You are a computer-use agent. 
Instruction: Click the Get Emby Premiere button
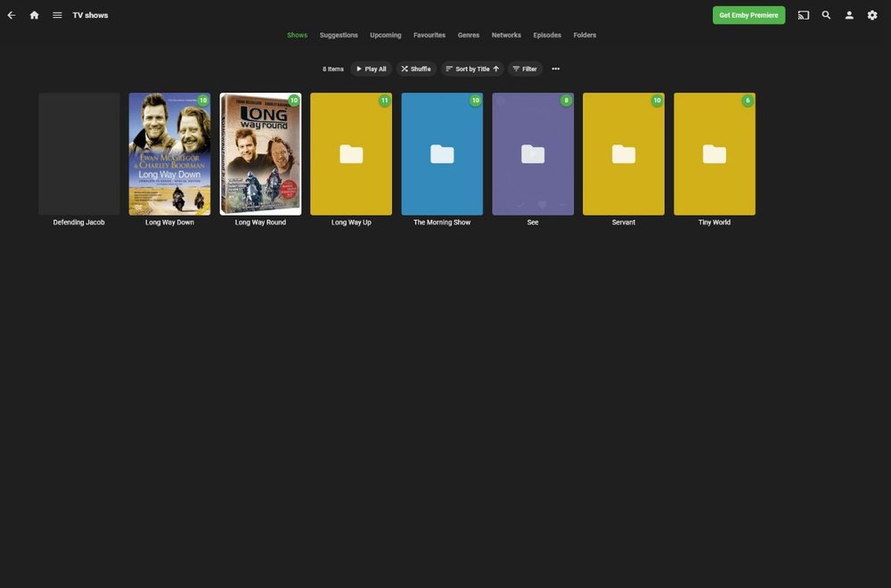coord(748,13)
